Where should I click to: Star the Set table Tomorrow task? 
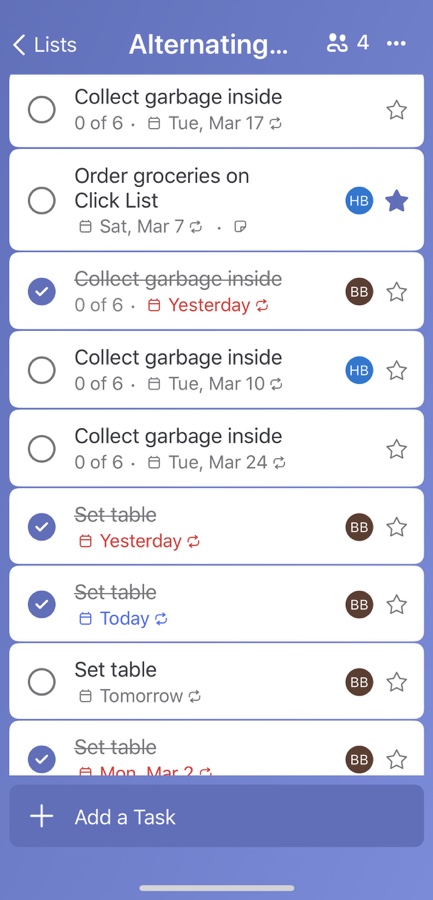[x=396, y=682]
